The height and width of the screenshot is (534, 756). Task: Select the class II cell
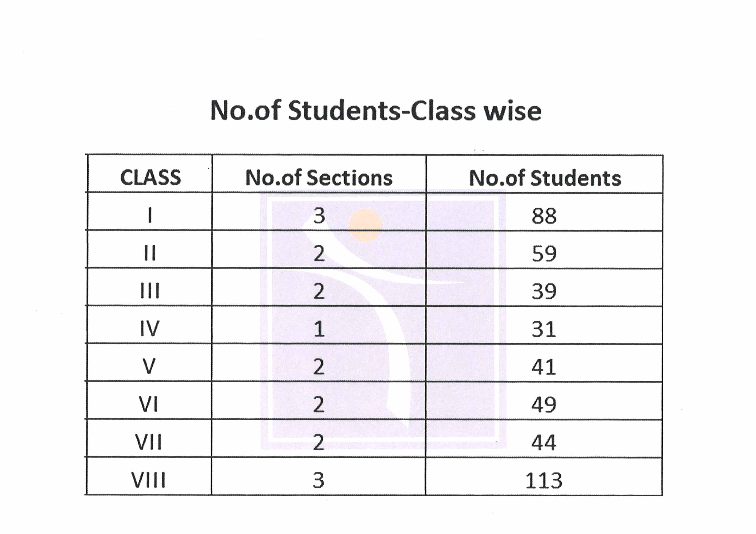[150, 253]
